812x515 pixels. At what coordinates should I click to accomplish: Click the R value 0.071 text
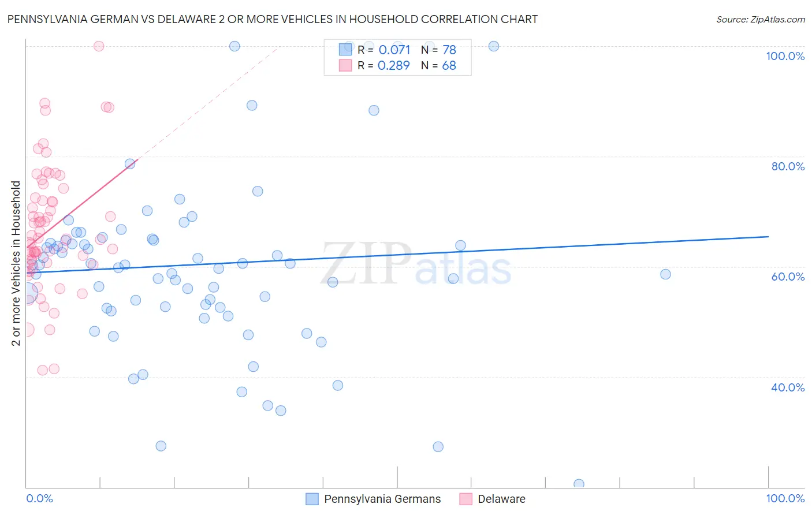click(x=394, y=50)
